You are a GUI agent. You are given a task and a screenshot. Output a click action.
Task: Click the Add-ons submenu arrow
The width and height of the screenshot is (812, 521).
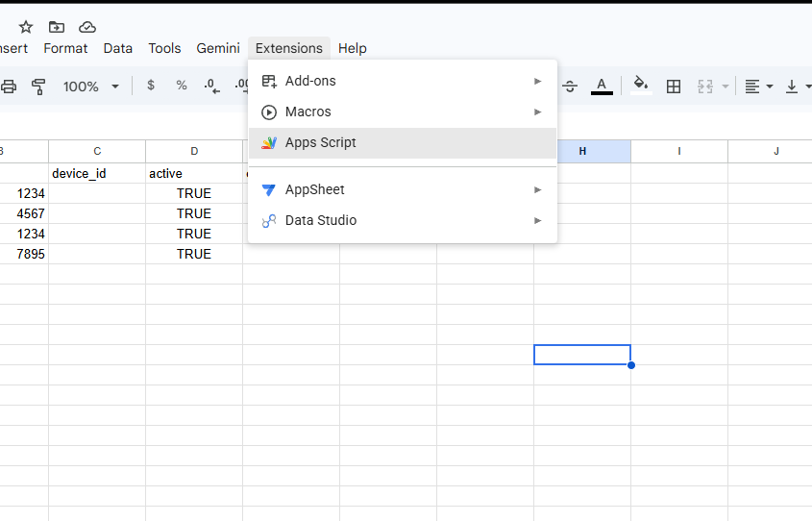(x=537, y=82)
